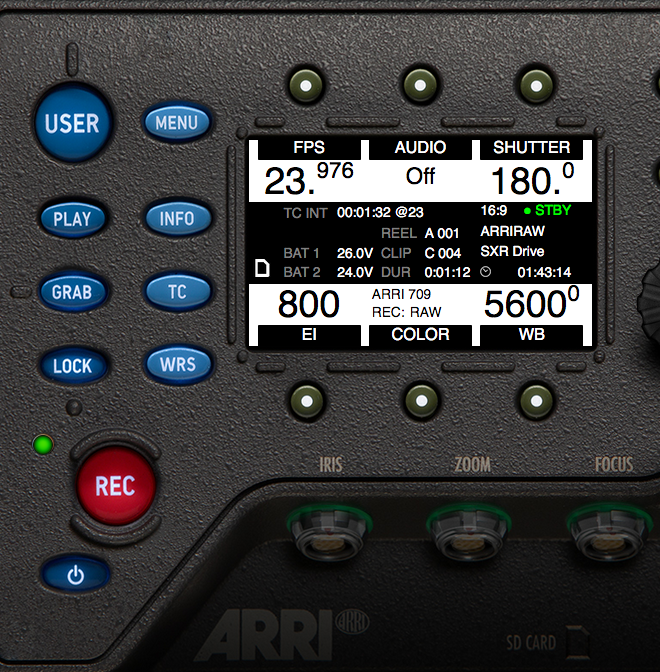
Task: Click the WRS button
Action: [x=178, y=365]
